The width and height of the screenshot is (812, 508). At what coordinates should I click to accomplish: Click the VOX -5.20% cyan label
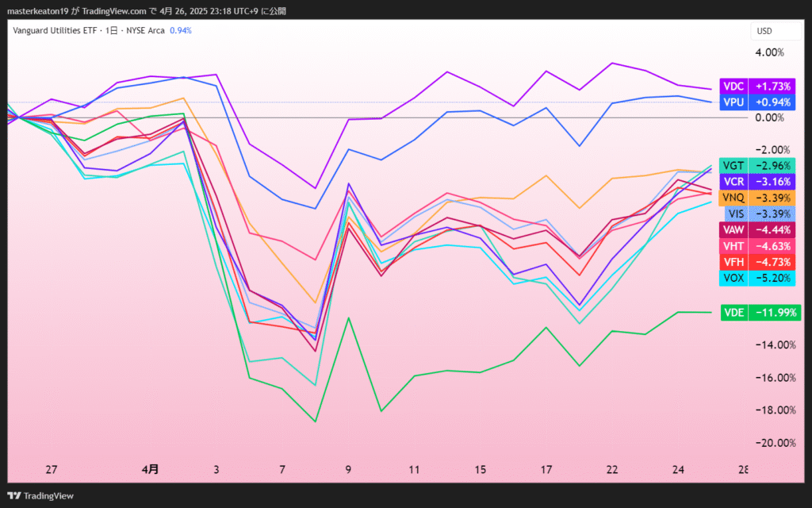[757, 278]
